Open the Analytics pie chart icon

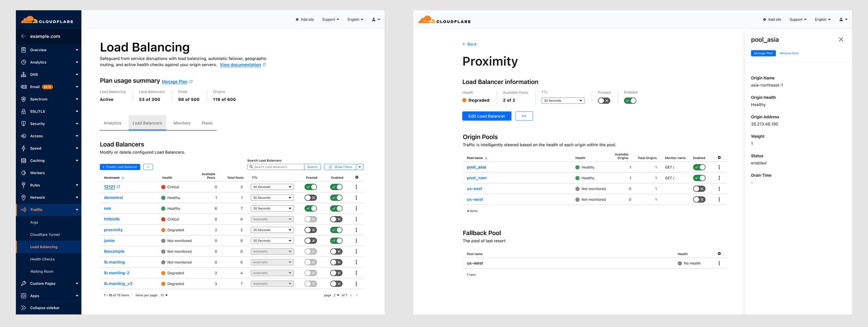pos(24,62)
